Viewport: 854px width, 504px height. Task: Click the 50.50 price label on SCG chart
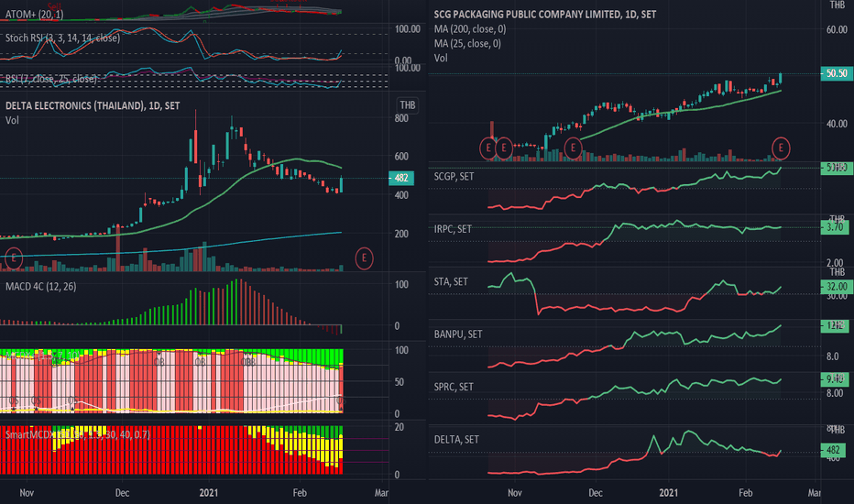[x=837, y=73]
